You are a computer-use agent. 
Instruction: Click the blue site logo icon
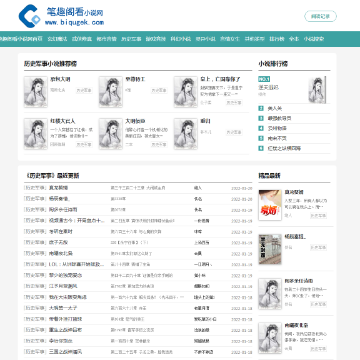[29, 16]
